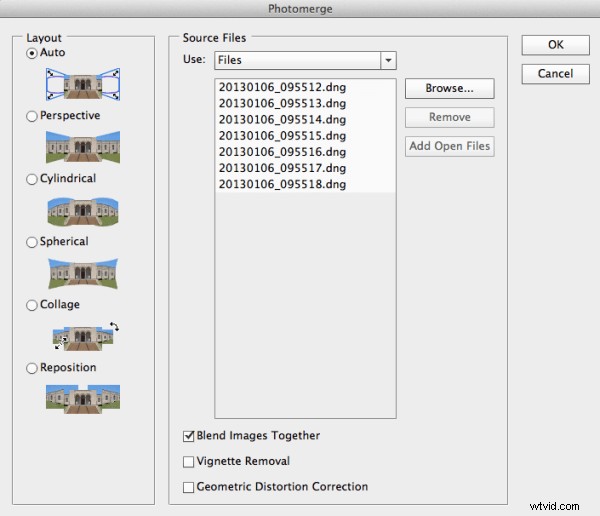Click the Spherical layout preview icon
Viewport: 600px width, 516px height.
[83, 273]
